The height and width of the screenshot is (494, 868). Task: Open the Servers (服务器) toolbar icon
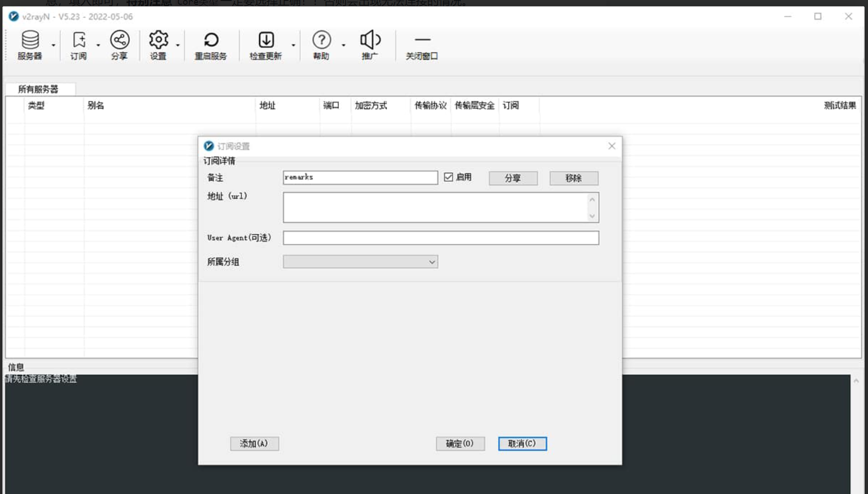pyautogui.click(x=30, y=45)
